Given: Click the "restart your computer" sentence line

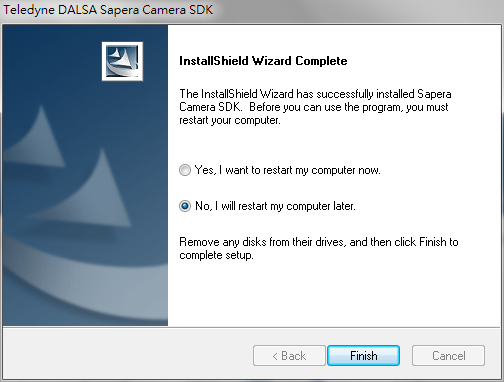Looking at the screenshot, I should [x=230, y=120].
